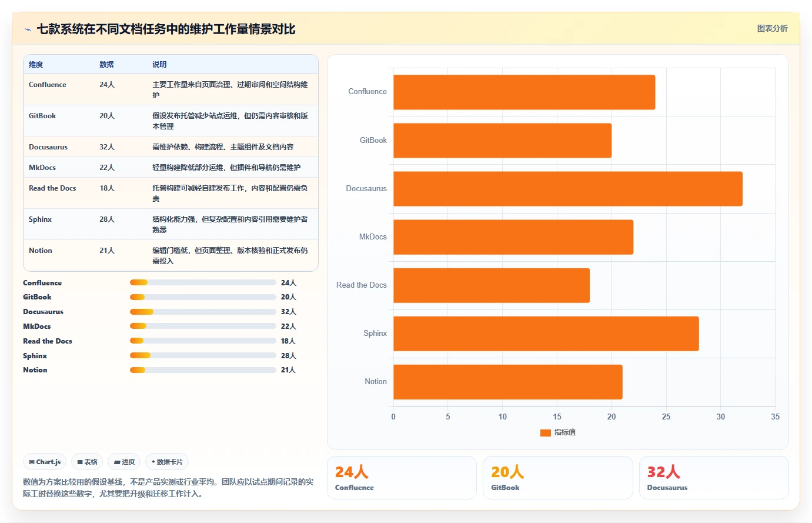Click the Docusaurus bar in the chart
Viewport: 812px width, 523px height.
click(568, 189)
